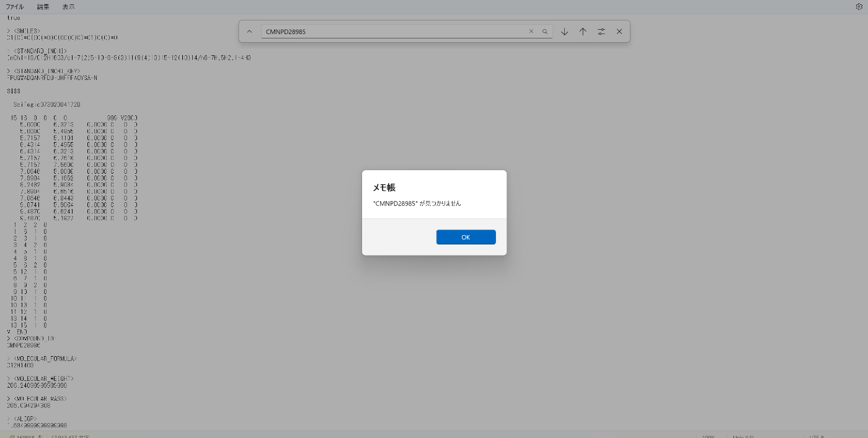Click the "> <STANDARD_INCHI_KEY>" line

[43, 71]
